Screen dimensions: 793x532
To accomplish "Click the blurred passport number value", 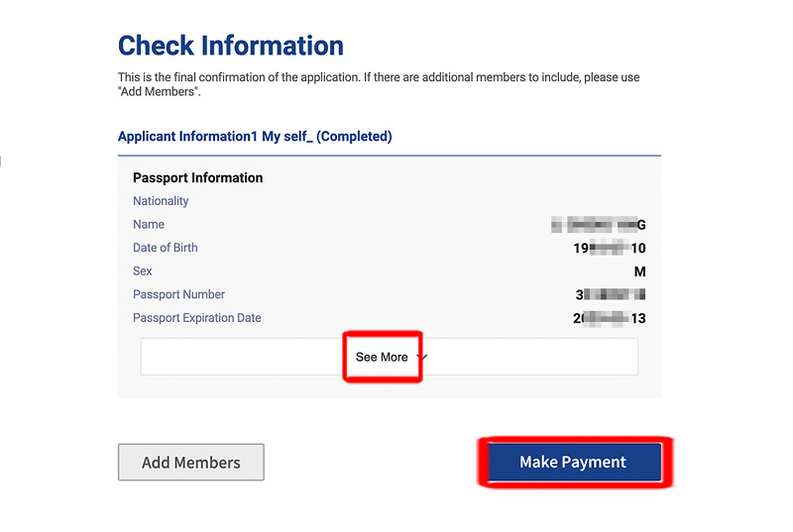I will tap(611, 294).
